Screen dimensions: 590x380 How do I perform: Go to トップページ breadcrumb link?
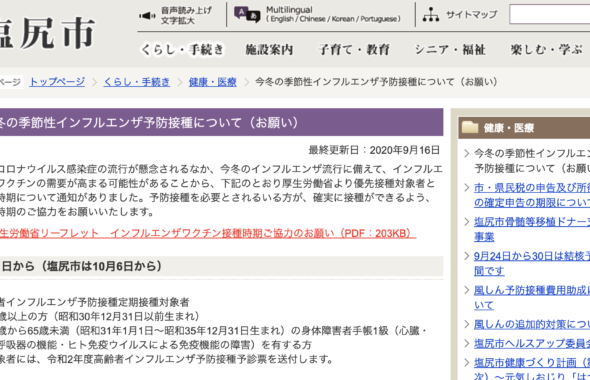tap(57, 82)
